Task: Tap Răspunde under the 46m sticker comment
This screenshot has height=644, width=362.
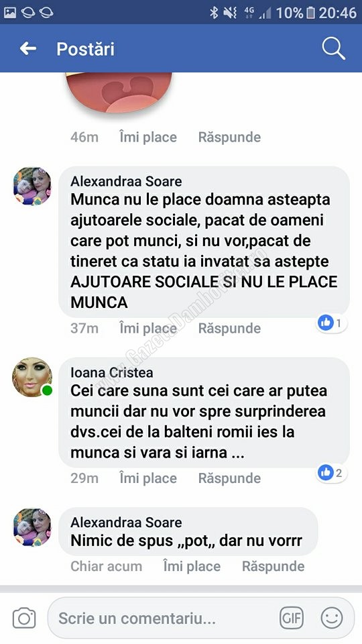Action: point(229,137)
